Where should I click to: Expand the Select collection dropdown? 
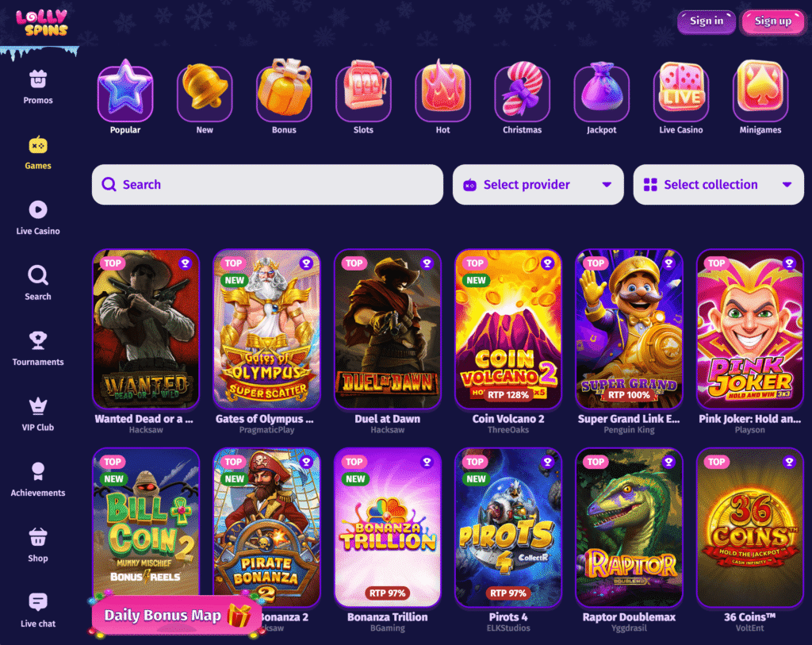718,184
